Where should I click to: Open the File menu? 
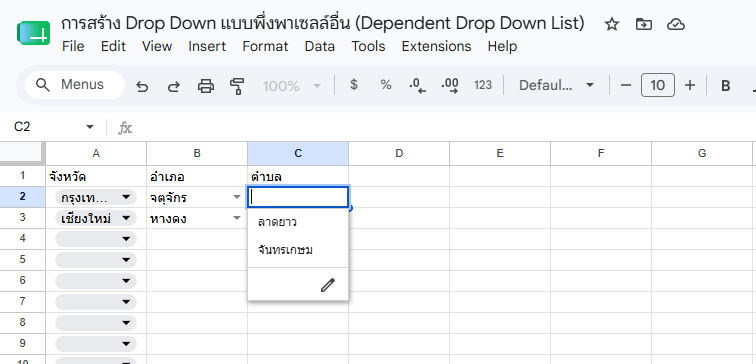pyautogui.click(x=73, y=46)
